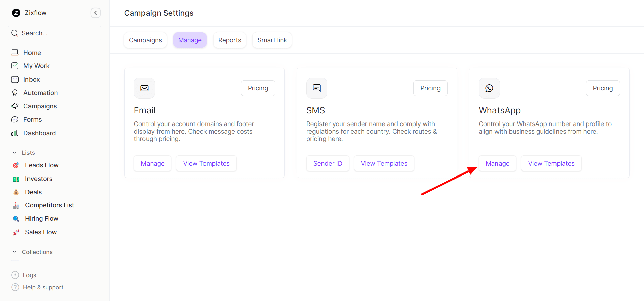Image resolution: width=644 pixels, height=301 pixels.
Task: Open Dashboard via its bar chart icon
Action: click(x=15, y=133)
